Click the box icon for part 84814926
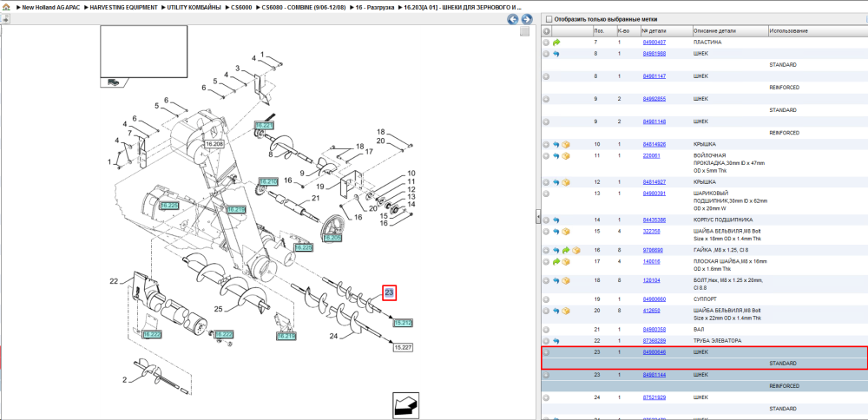The image size is (868, 420). click(566, 144)
